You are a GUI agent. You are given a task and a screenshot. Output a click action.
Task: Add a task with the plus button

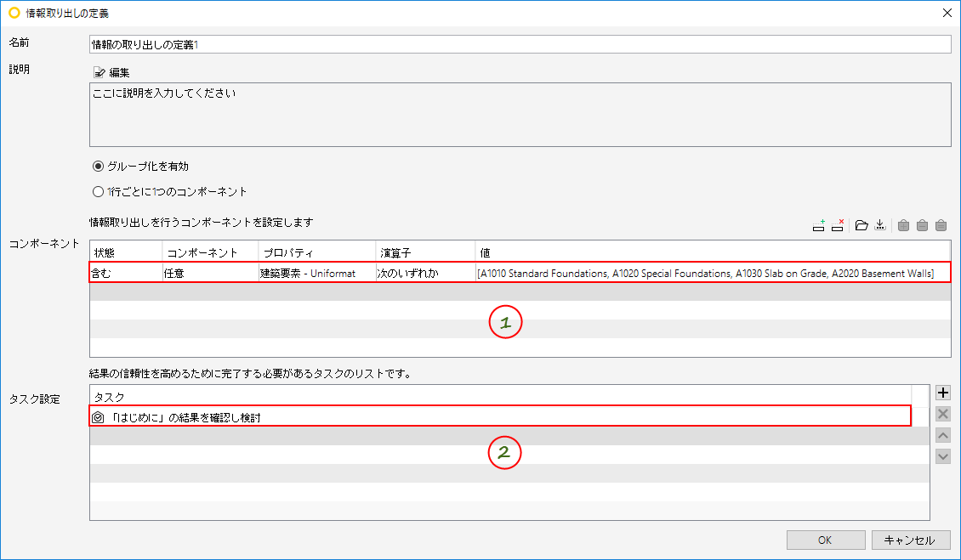pos(942,393)
